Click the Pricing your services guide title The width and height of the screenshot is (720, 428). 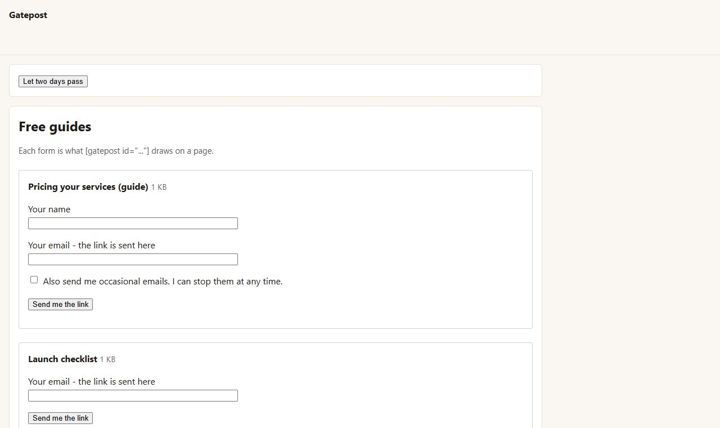tap(88, 187)
